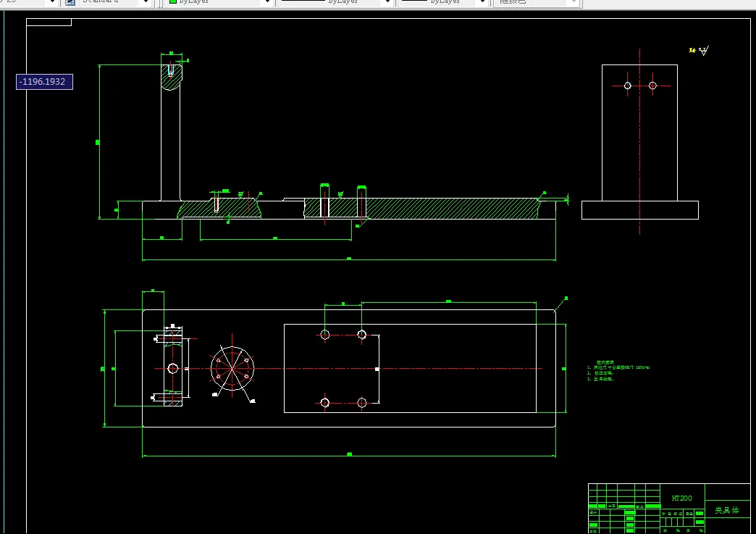Screen dimensions: 756x534
Task: Select the left hole circle in side view
Action: [627, 86]
